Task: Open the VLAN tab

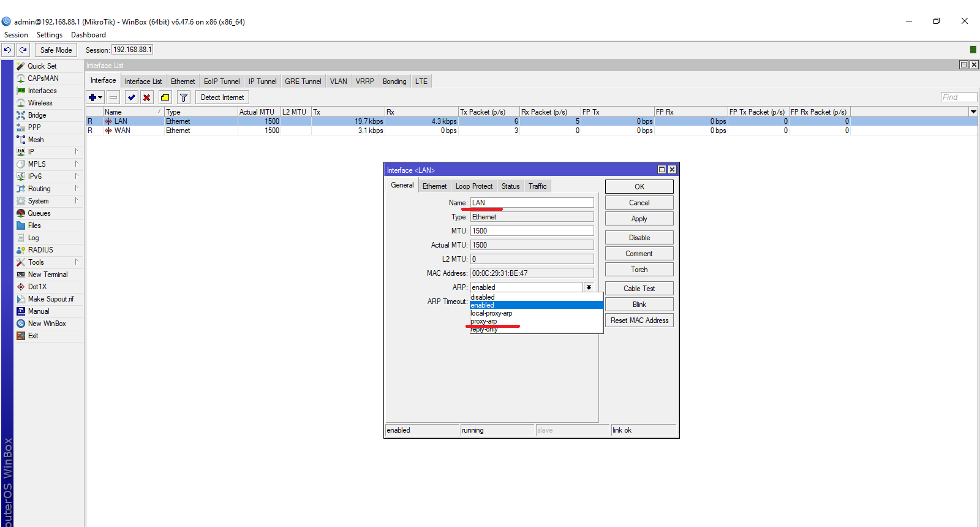Action: coord(338,82)
